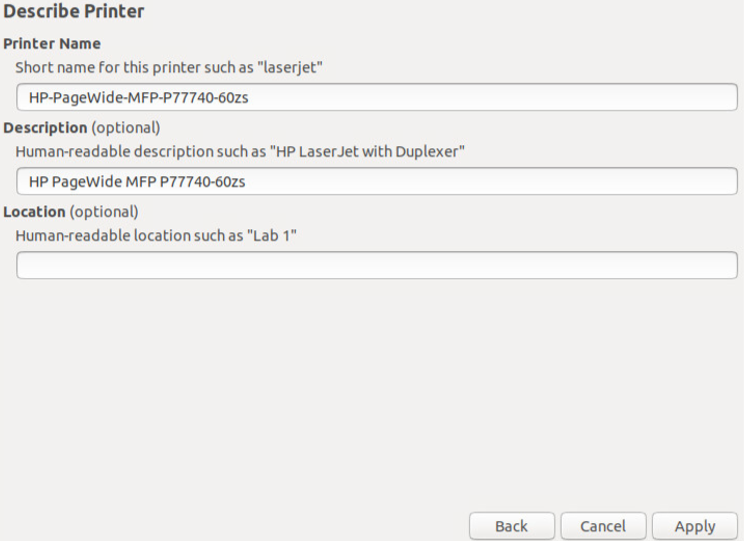Click the bold "Location" label
This screenshot has height=541, width=749.
coord(35,212)
